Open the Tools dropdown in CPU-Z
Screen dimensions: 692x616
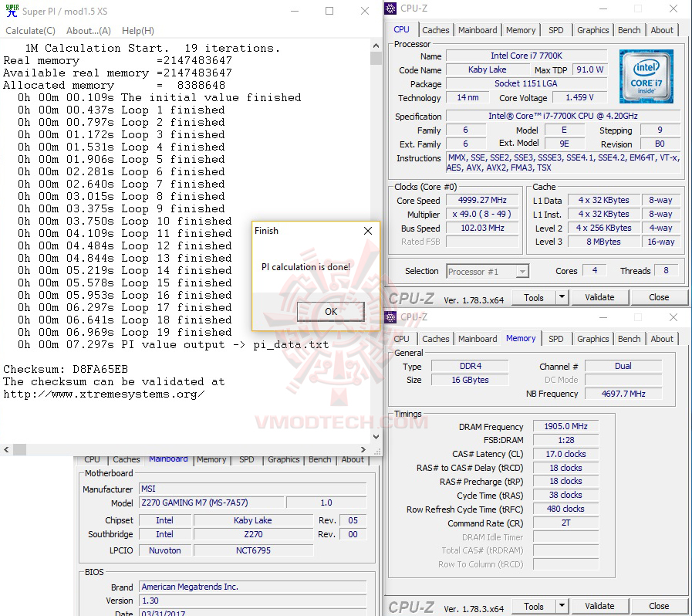pyautogui.click(x=535, y=297)
